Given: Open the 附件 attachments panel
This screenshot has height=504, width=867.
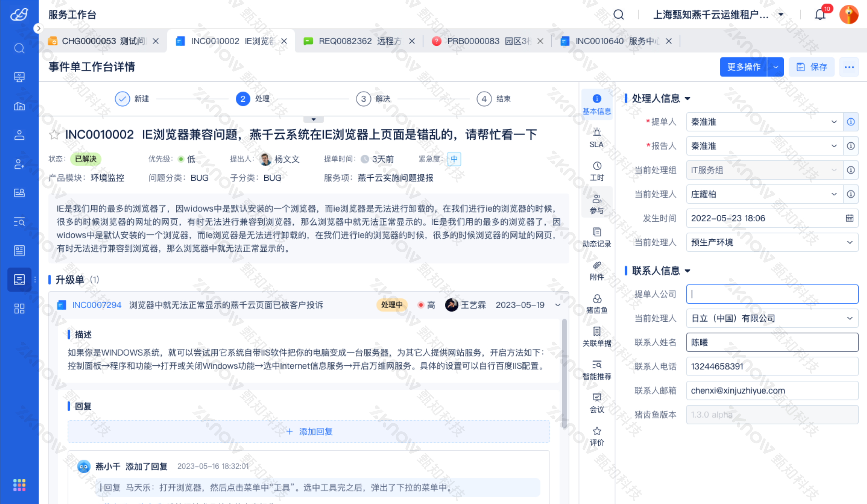Looking at the screenshot, I should click(597, 271).
